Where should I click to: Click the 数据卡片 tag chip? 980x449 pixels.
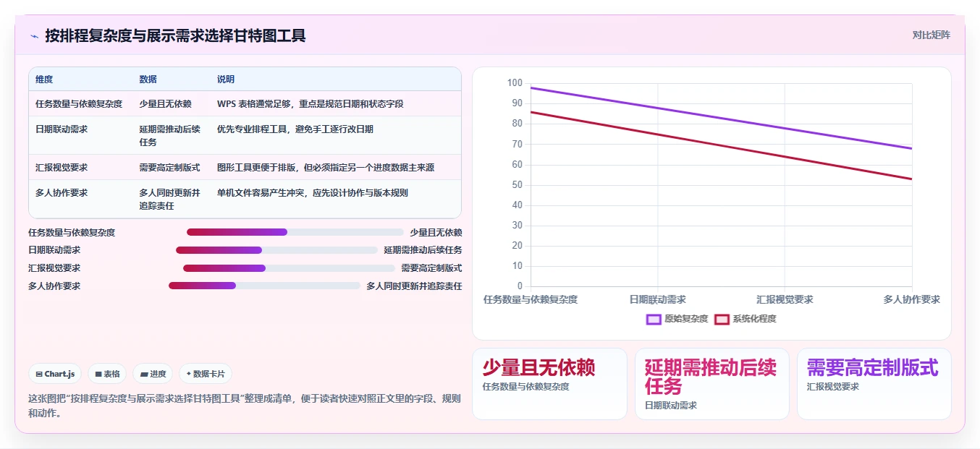click(x=206, y=374)
